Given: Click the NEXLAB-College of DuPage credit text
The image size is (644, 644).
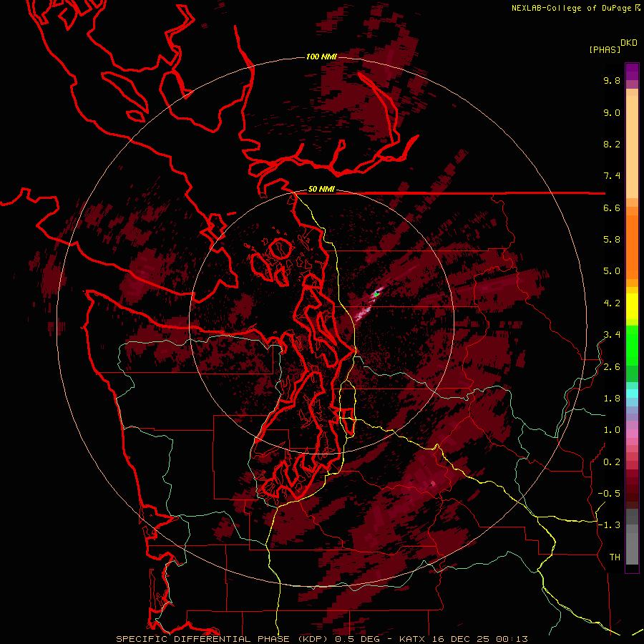Looking at the screenshot, I should [x=571, y=8].
